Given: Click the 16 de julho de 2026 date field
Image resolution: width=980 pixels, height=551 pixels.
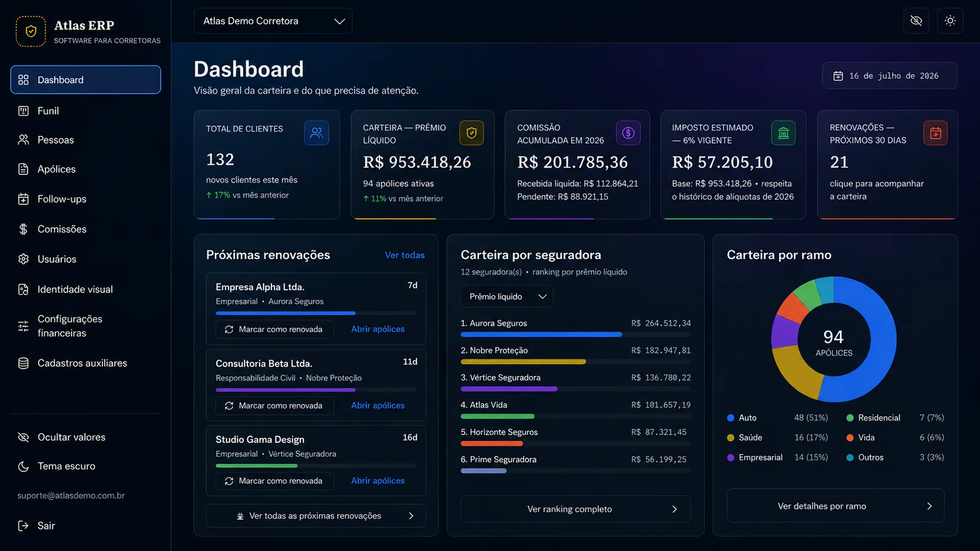Looking at the screenshot, I should [889, 76].
